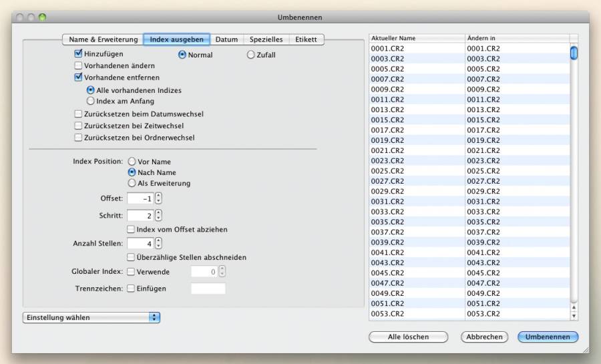601x364 pixels.
Task: Enable Zurücksetzen beim Datumswechsel
Action: [x=78, y=114]
